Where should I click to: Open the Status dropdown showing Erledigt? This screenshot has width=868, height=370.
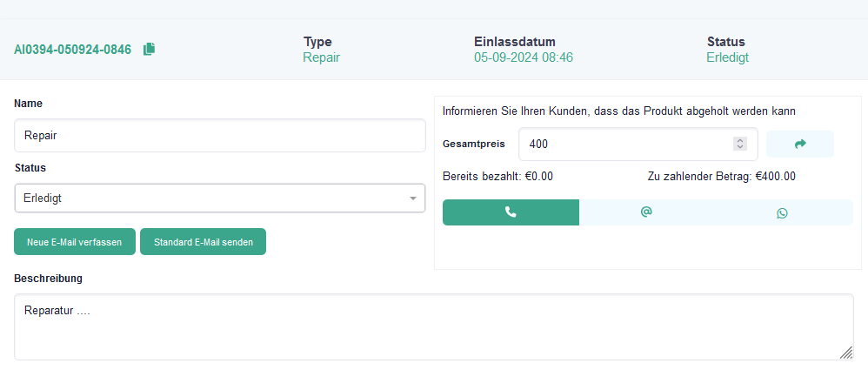tap(219, 198)
